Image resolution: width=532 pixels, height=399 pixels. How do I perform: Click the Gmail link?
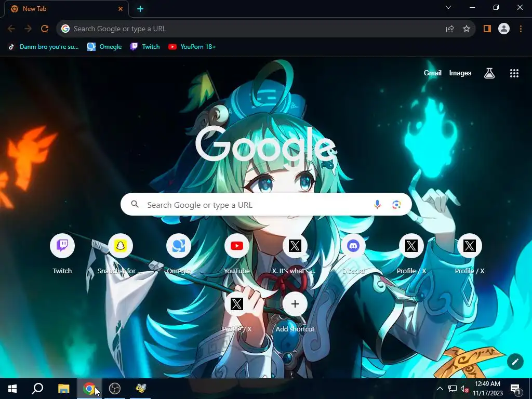433,73
